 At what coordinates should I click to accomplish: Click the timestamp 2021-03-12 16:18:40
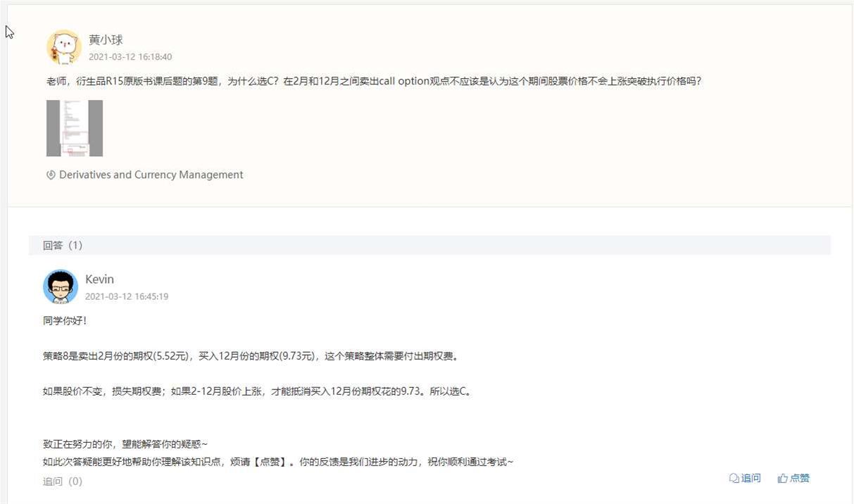pos(130,57)
